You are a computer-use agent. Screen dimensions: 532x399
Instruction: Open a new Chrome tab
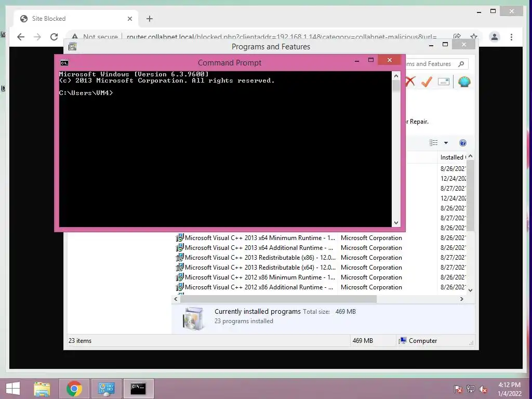[x=150, y=19]
